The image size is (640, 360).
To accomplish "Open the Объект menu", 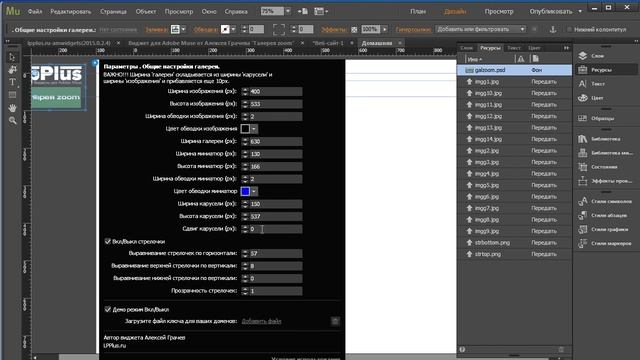I will click(146, 11).
